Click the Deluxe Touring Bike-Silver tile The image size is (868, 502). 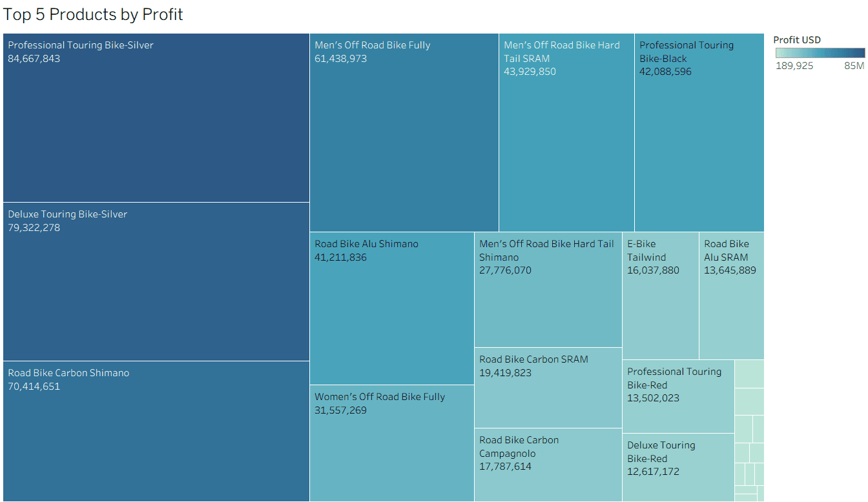click(x=156, y=281)
